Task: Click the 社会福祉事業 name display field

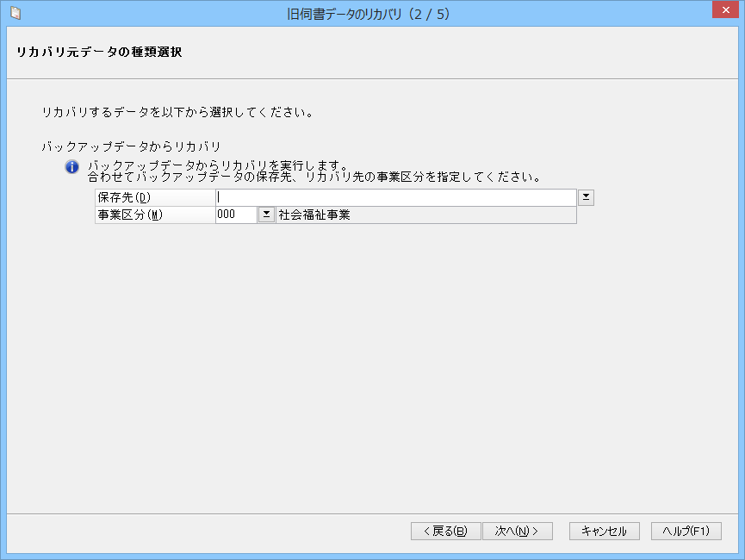Action: [425, 215]
